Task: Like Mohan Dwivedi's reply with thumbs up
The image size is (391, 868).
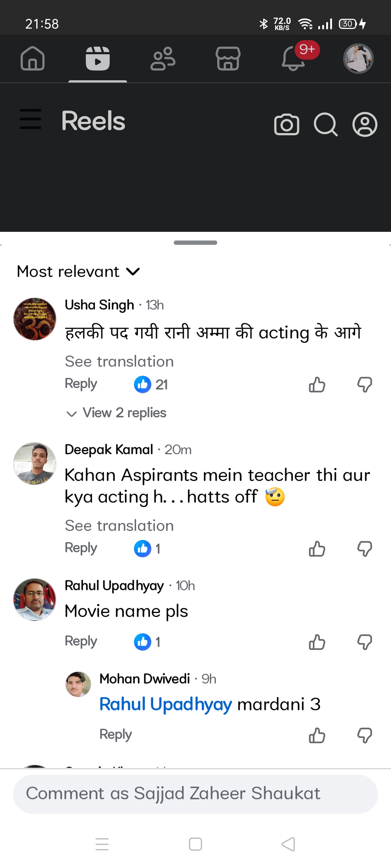Action: [x=317, y=735]
